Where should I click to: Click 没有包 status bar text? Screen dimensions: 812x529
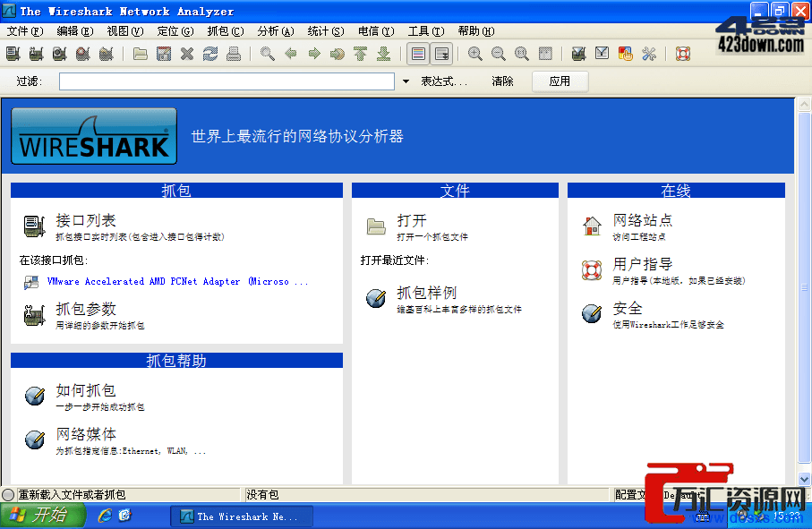262,495
